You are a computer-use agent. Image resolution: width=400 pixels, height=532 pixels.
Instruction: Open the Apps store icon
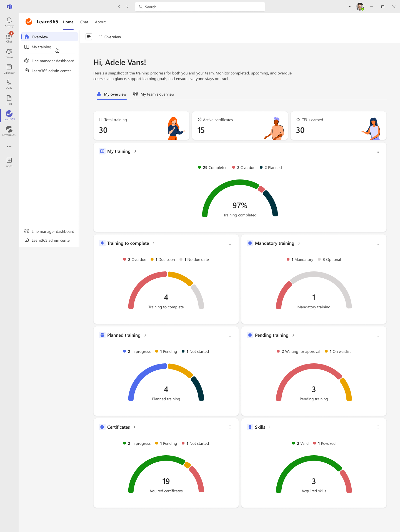9,162
